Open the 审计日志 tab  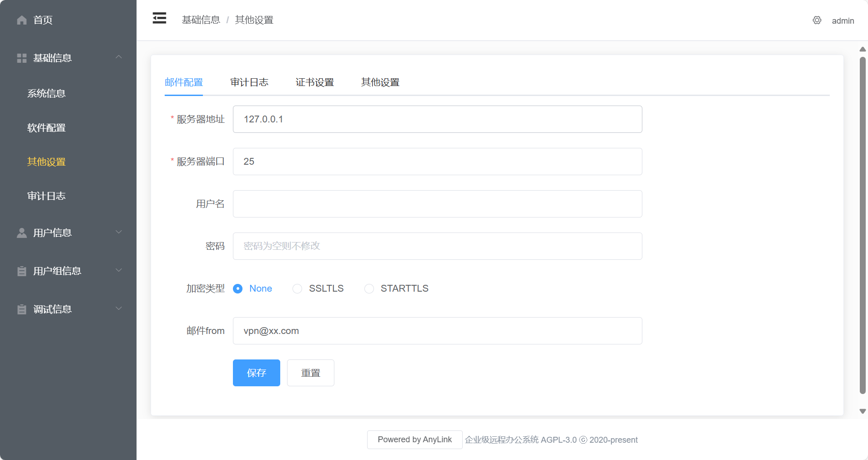click(249, 82)
